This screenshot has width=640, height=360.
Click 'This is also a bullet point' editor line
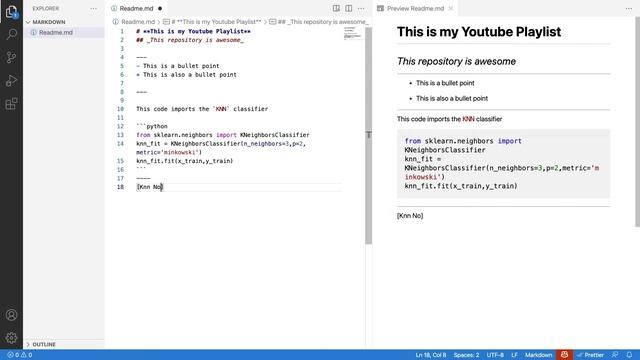[187, 75]
